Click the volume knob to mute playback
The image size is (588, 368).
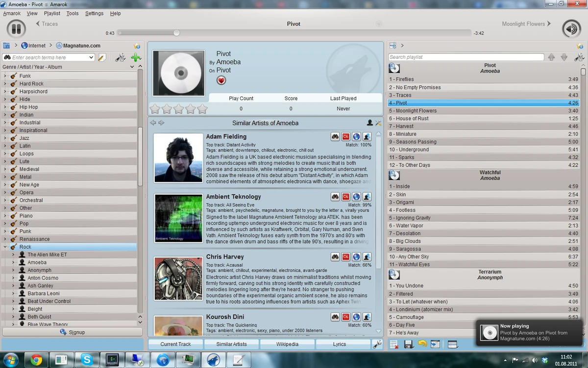coord(571,28)
